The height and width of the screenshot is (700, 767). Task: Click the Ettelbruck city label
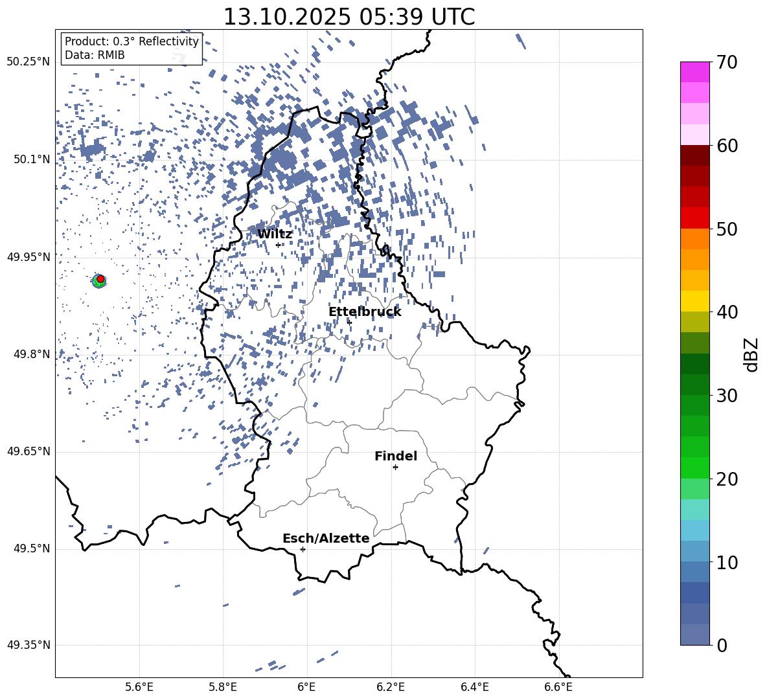click(365, 312)
